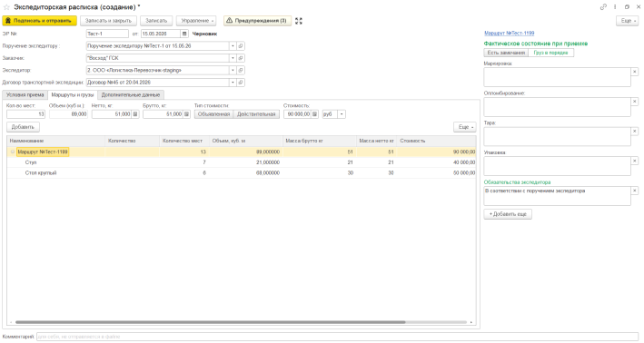Click the Количество мест column header
The image size is (644, 343).
tap(184, 141)
